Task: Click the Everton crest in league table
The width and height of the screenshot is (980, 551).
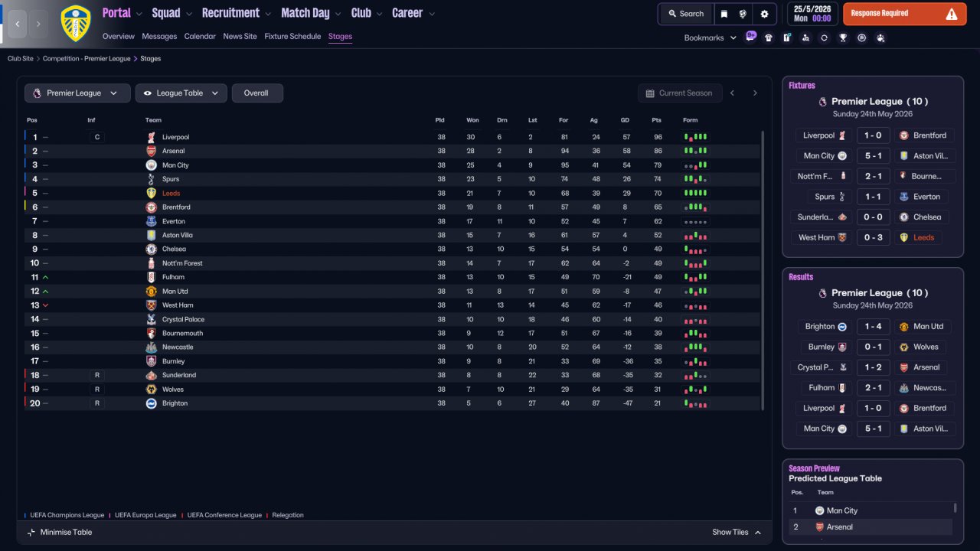Action: 151,221
